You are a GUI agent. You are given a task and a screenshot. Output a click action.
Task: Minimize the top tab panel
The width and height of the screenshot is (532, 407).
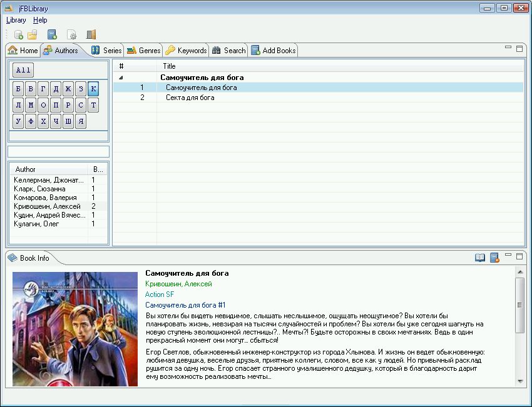pos(508,48)
